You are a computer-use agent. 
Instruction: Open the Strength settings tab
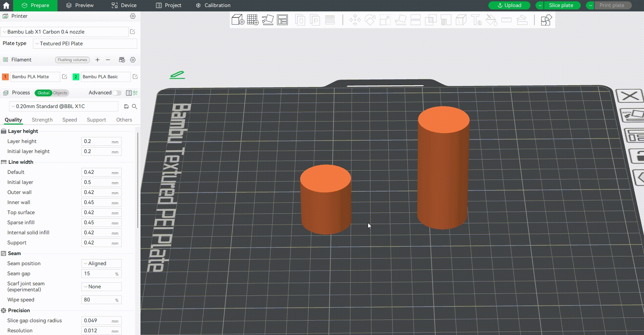point(42,120)
